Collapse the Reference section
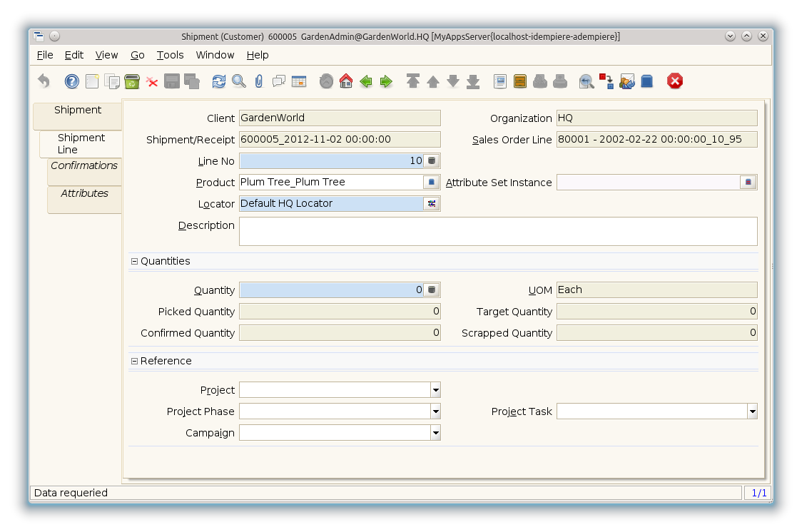This screenshot has height=532, width=802. [x=134, y=362]
